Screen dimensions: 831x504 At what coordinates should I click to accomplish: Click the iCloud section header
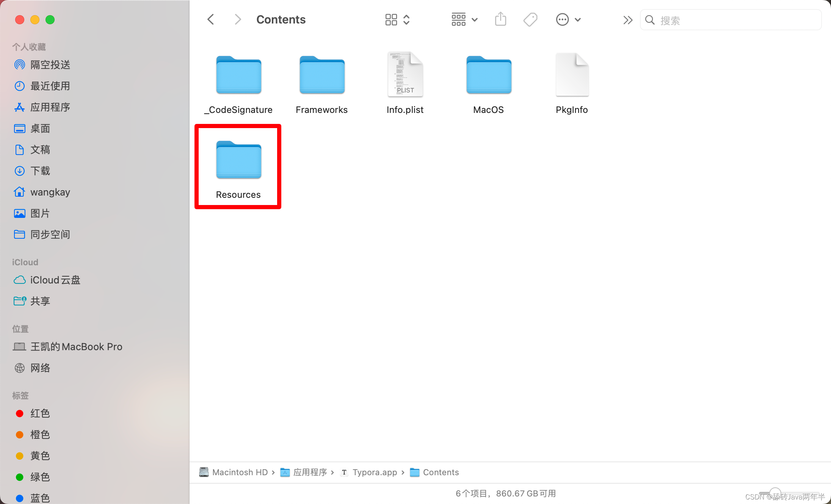coord(25,262)
